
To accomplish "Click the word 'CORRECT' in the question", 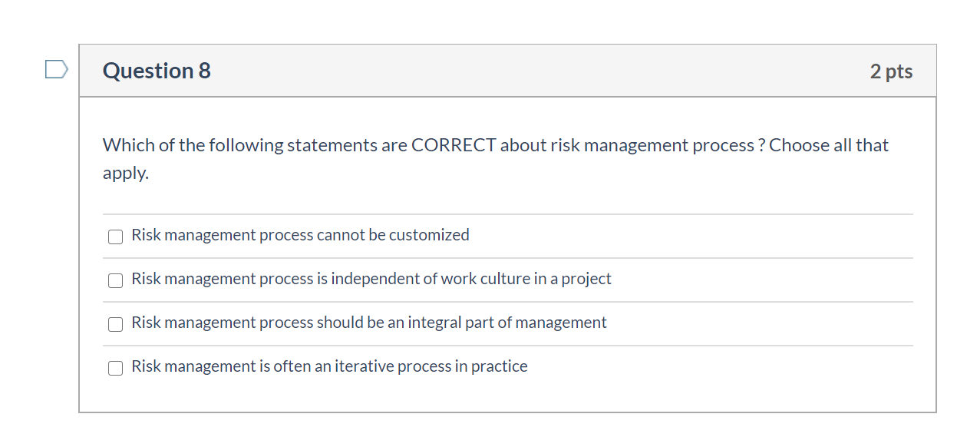I will pyautogui.click(x=454, y=145).
